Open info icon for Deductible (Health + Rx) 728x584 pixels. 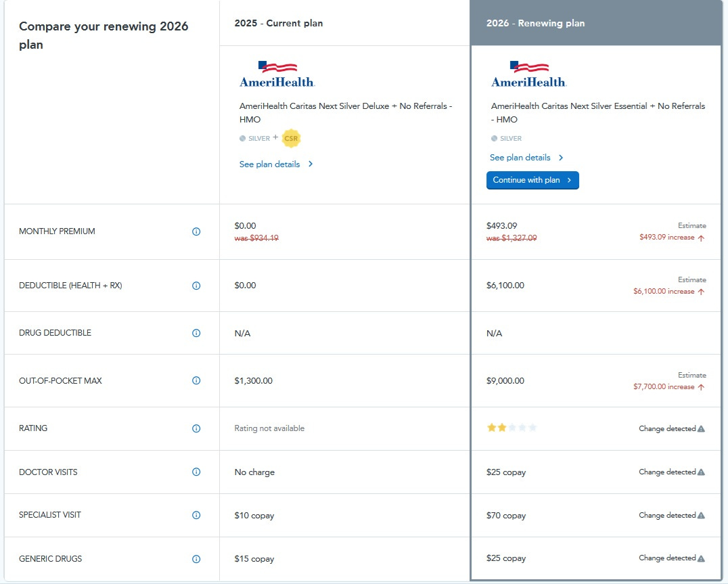pos(196,286)
